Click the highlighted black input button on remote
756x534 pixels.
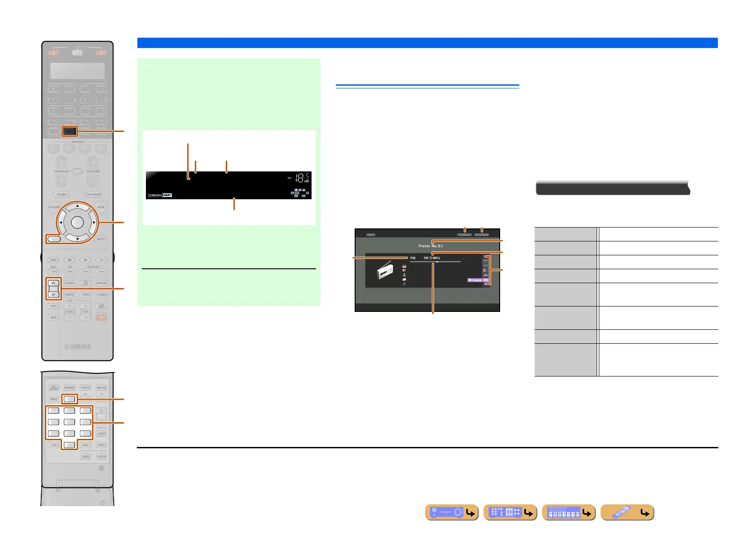(x=70, y=131)
